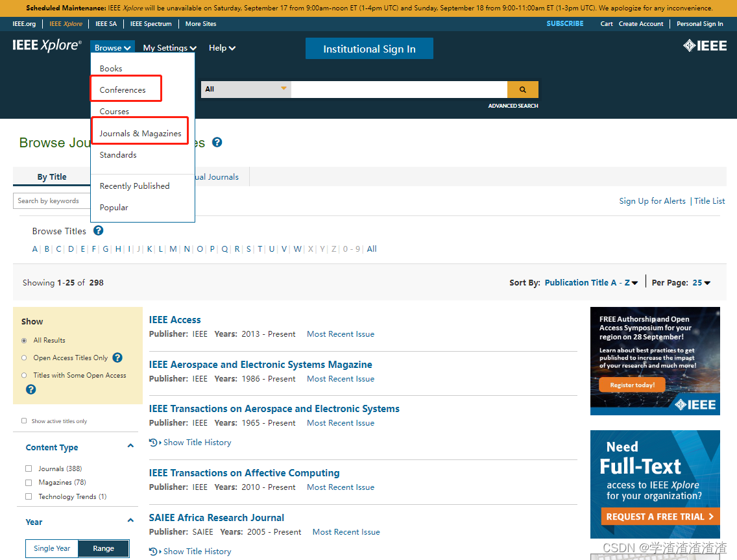This screenshot has width=737, height=560.
Task: Browse titles starting with letter A
Action: point(35,249)
